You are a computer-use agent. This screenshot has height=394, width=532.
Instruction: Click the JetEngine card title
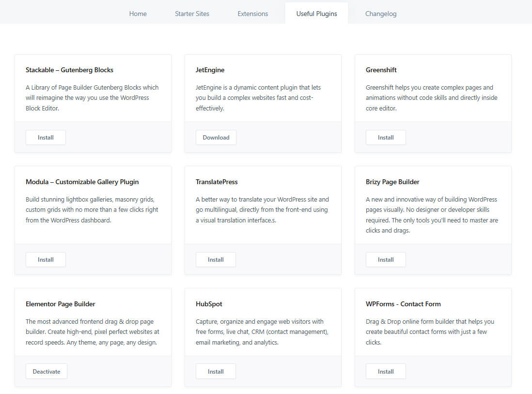(210, 70)
